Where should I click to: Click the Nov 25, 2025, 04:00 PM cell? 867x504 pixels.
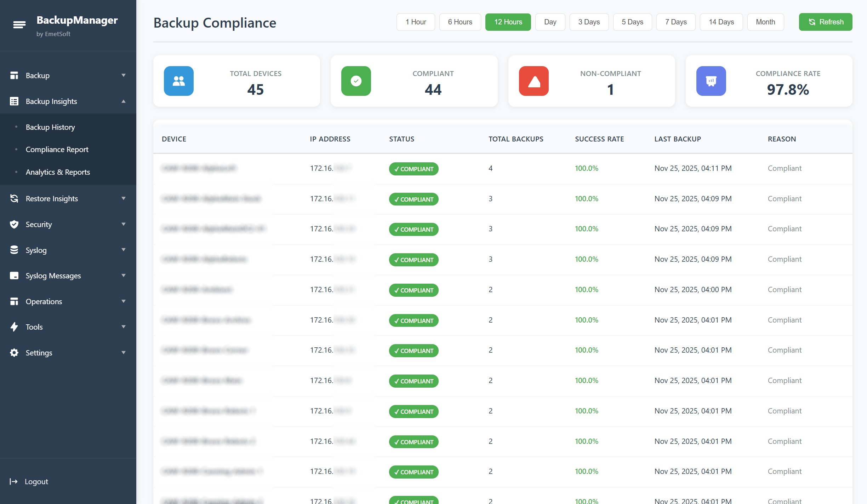tap(693, 290)
